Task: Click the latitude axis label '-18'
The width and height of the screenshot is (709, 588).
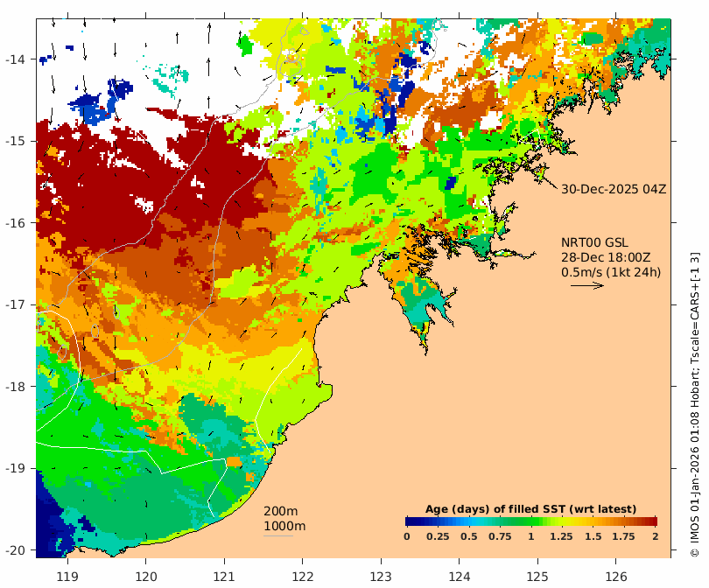Action: [15, 387]
